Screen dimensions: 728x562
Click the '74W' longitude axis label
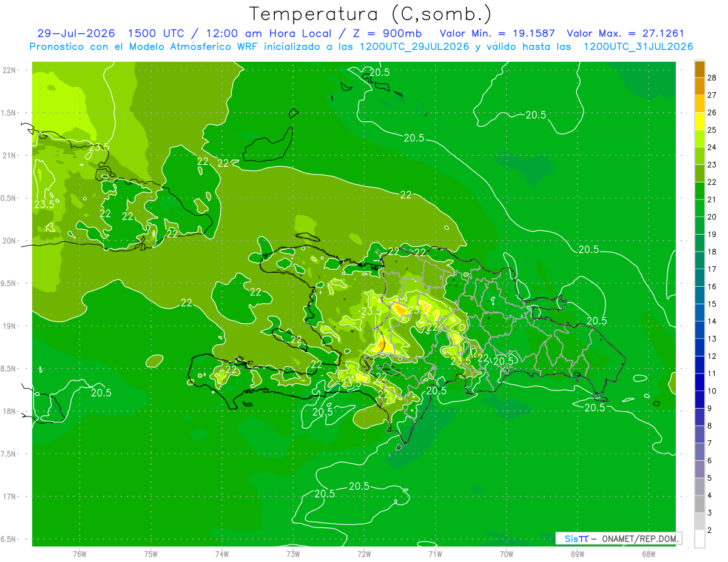[x=221, y=554]
